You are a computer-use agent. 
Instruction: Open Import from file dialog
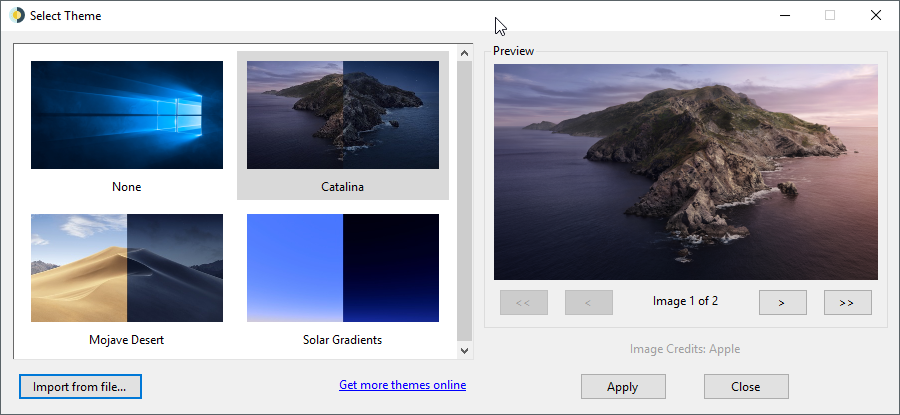click(x=80, y=386)
